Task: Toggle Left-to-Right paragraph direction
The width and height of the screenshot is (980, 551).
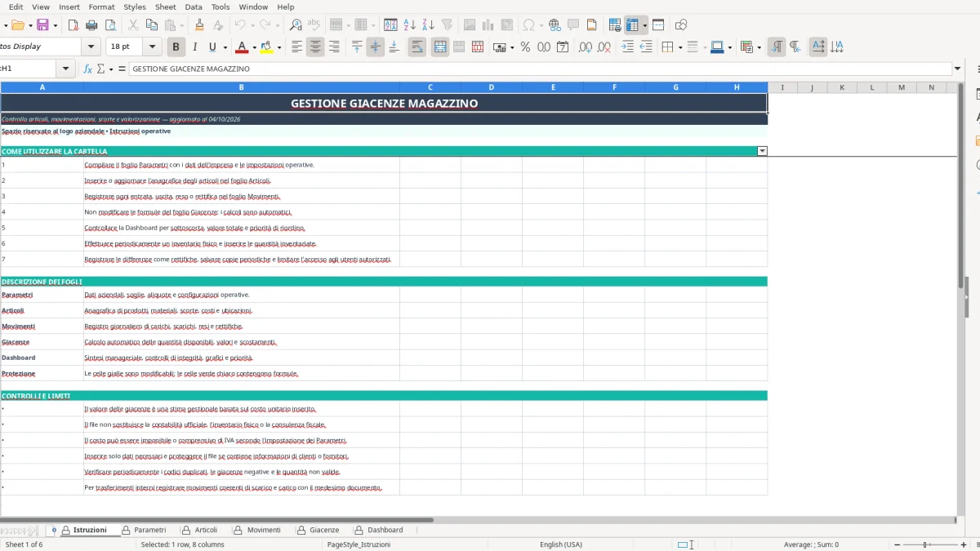Action: pos(777,47)
